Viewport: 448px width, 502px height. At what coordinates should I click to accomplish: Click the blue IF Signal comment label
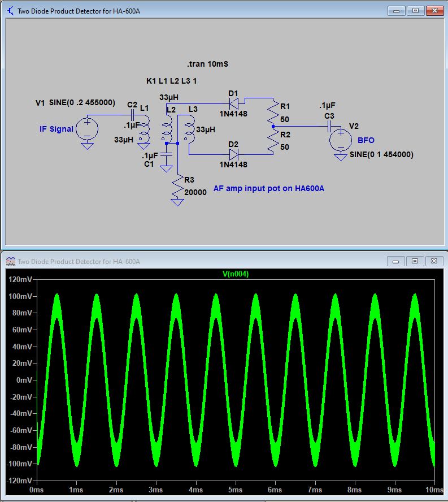point(56,129)
